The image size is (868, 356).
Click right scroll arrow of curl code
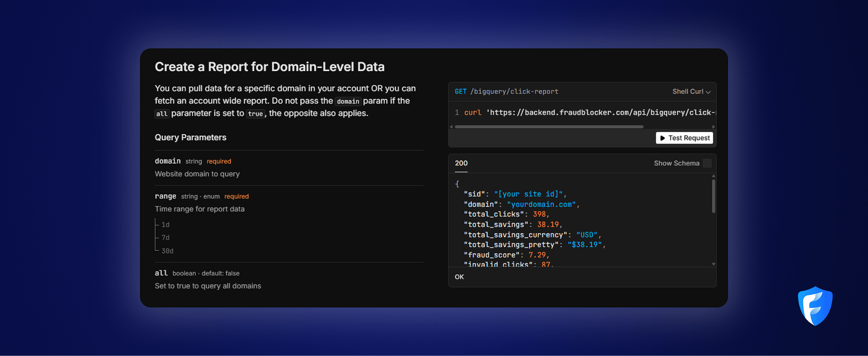(713, 127)
